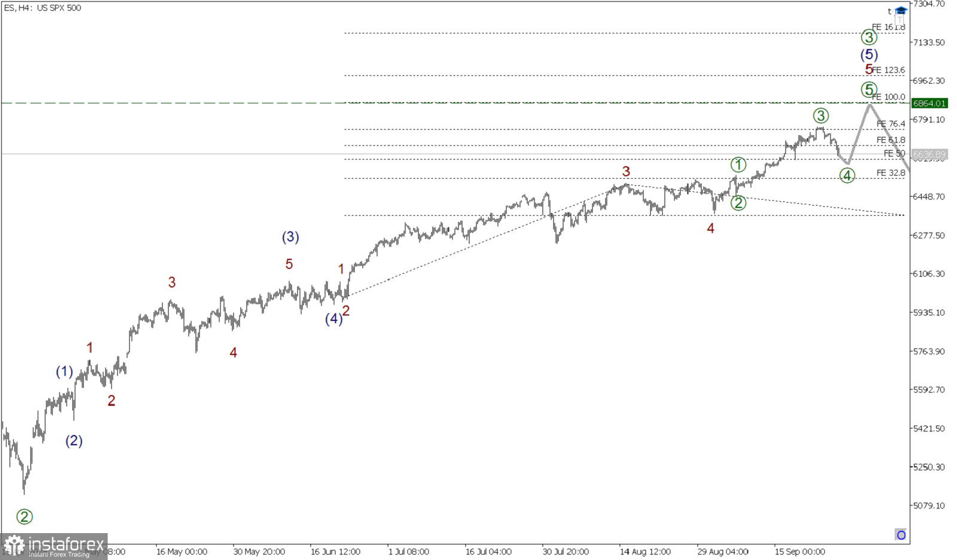Select the blue (3) wave label

coord(291,237)
